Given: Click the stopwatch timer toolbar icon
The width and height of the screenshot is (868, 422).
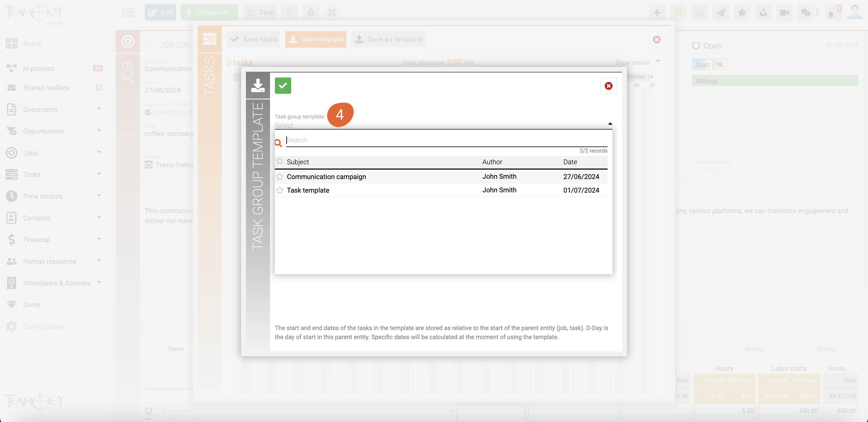Looking at the screenshot, I should tap(311, 12).
